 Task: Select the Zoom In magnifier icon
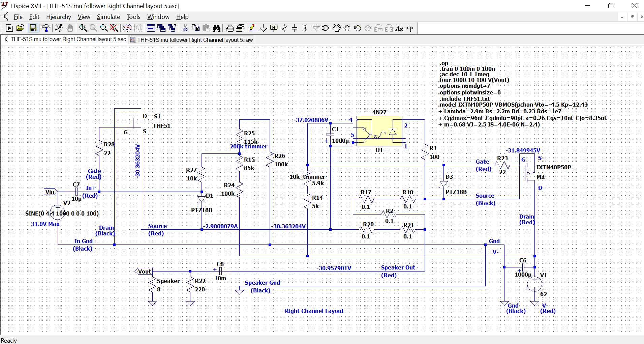pyautogui.click(x=83, y=28)
